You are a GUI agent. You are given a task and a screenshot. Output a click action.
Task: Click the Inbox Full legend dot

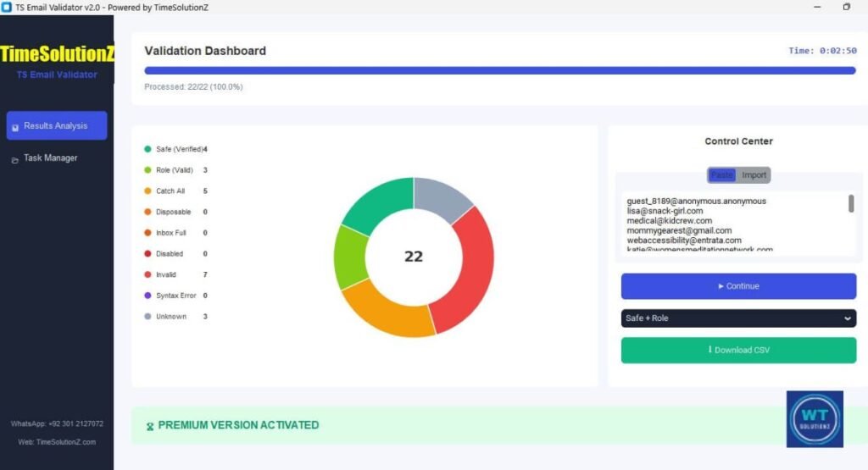[147, 233]
